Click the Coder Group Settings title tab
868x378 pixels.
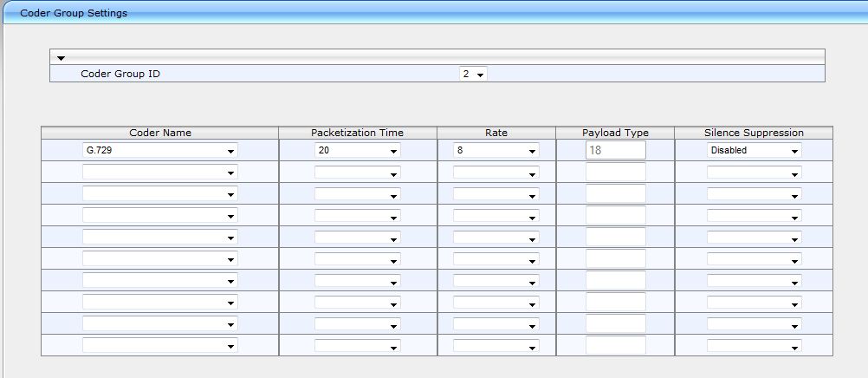coord(74,13)
